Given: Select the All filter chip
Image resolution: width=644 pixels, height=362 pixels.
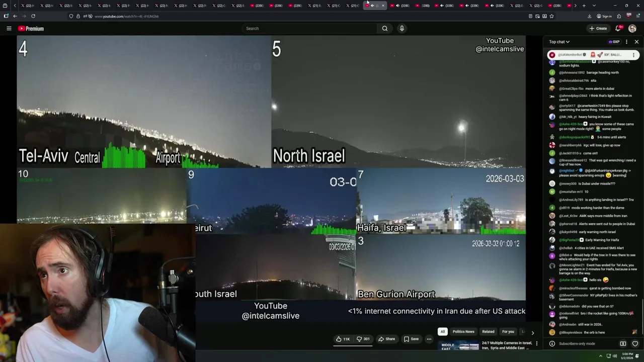Looking at the screenshot, I should pos(443,332).
